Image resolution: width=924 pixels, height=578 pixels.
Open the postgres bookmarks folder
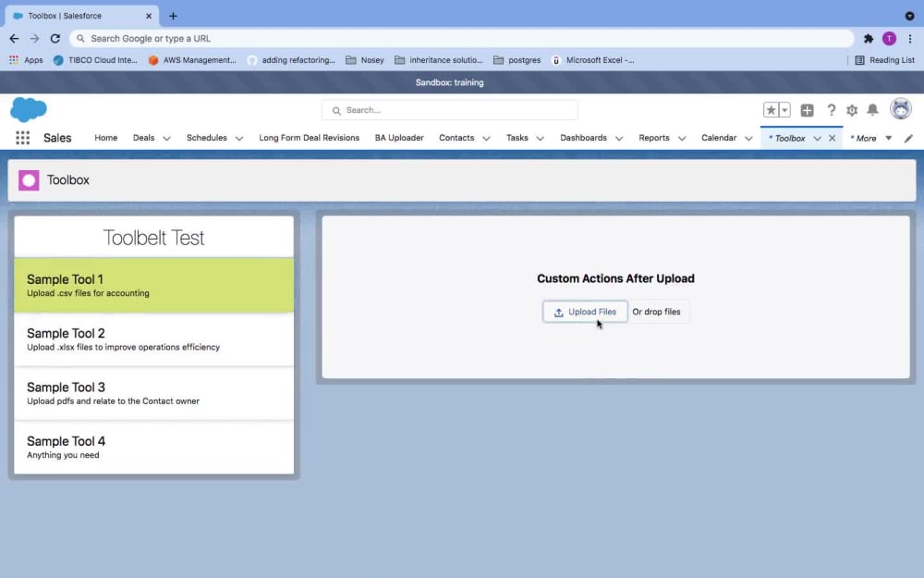517,60
